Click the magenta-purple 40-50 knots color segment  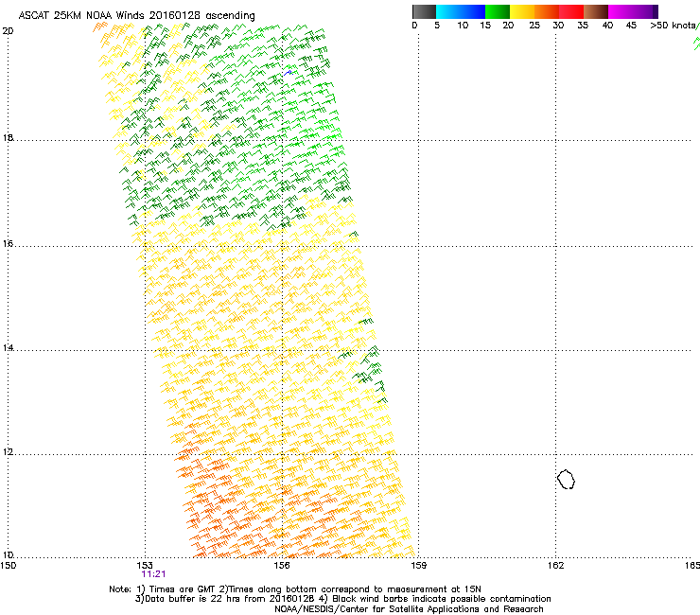point(633,11)
